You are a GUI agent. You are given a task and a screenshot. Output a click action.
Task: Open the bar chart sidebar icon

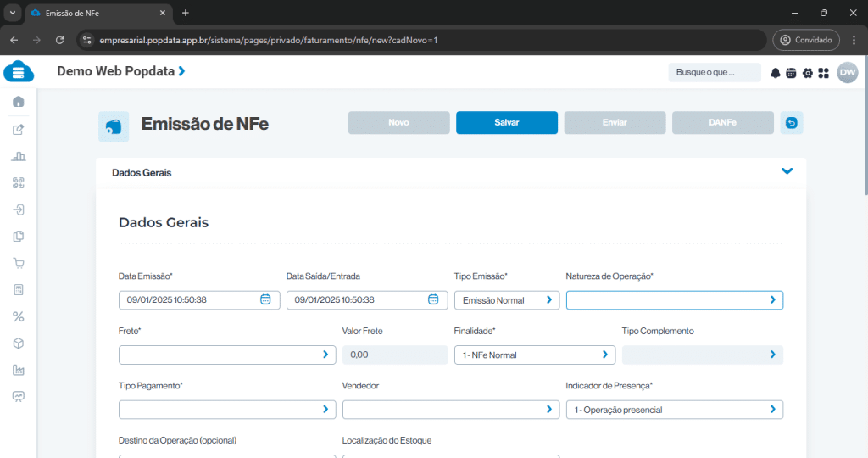tap(19, 156)
